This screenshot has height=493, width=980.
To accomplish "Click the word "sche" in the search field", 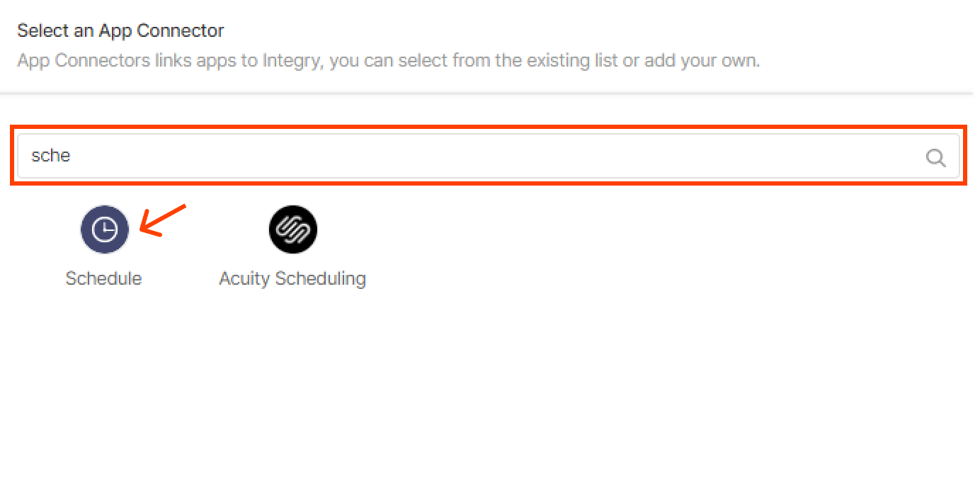I will click(51, 156).
